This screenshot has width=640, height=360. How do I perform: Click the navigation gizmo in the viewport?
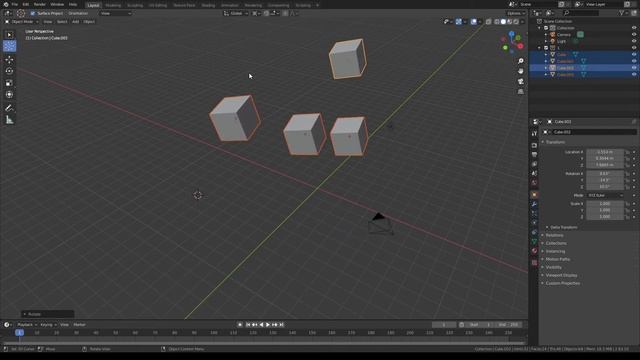[512, 42]
